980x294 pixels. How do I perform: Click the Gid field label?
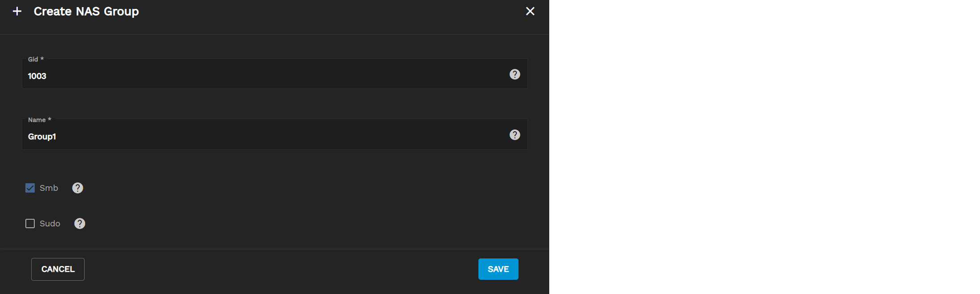point(33,59)
